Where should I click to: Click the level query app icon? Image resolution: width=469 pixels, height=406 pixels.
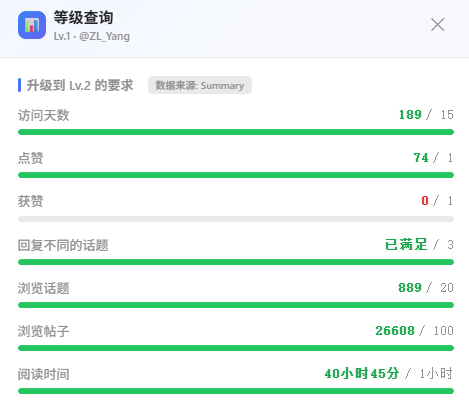pyautogui.click(x=32, y=25)
